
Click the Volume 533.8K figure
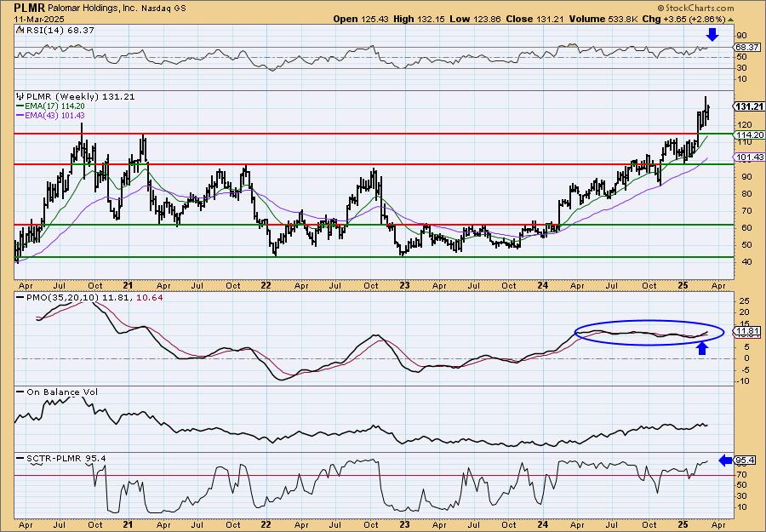602,19
